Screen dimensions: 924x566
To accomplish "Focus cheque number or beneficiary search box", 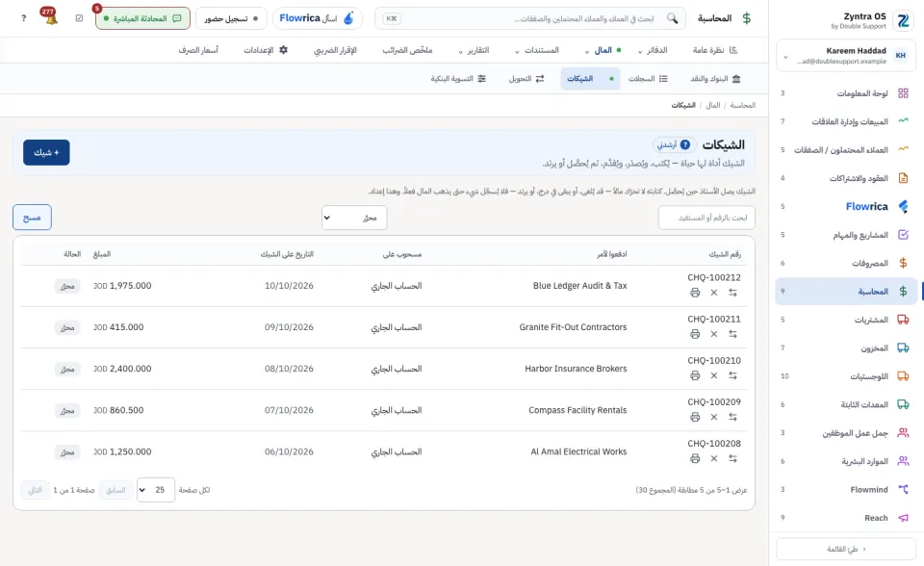I will pos(706,218).
